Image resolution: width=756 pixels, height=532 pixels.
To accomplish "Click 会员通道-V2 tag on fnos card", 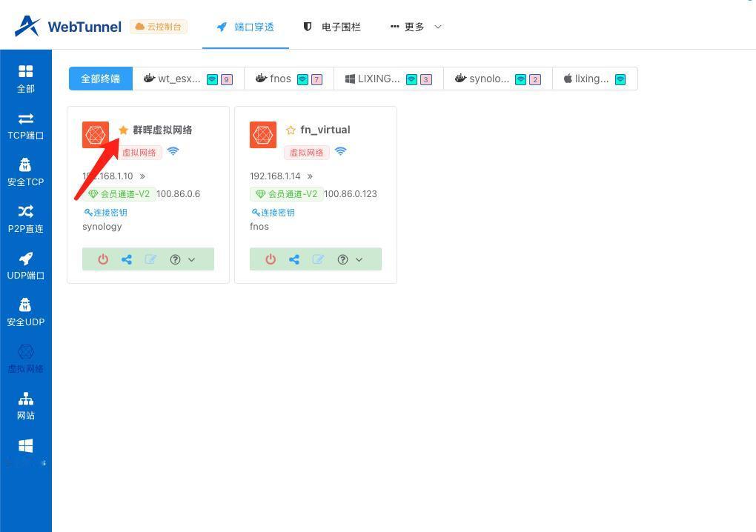I will tap(286, 194).
